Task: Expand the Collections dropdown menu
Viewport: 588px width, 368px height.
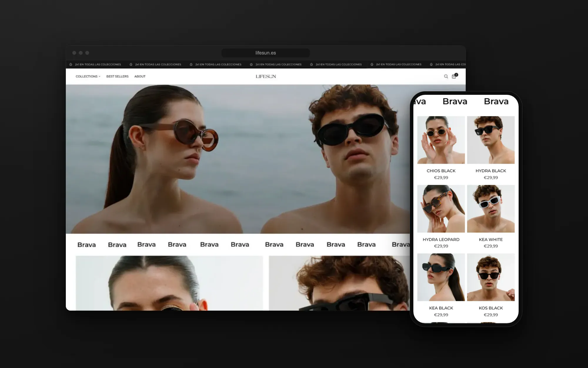Action: (88, 77)
